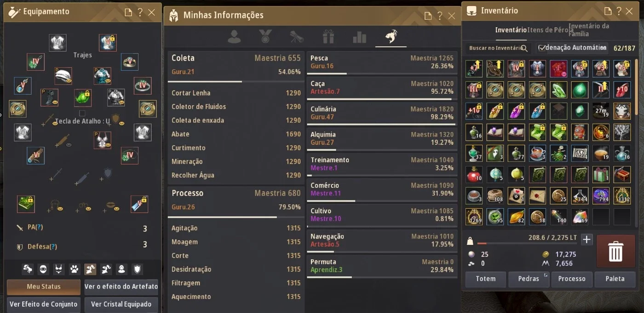
Task: Expand inventory weight with the plus button
Action: coord(586,239)
